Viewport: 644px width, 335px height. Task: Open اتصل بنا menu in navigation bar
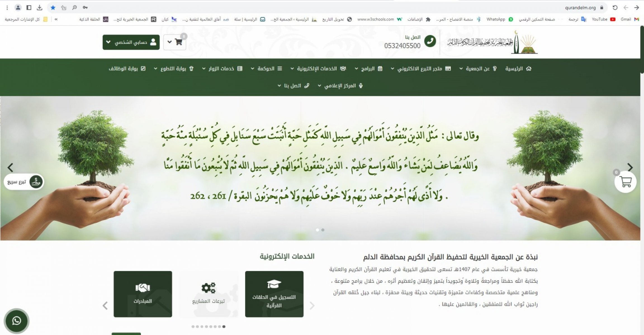click(x=293, y=86)
